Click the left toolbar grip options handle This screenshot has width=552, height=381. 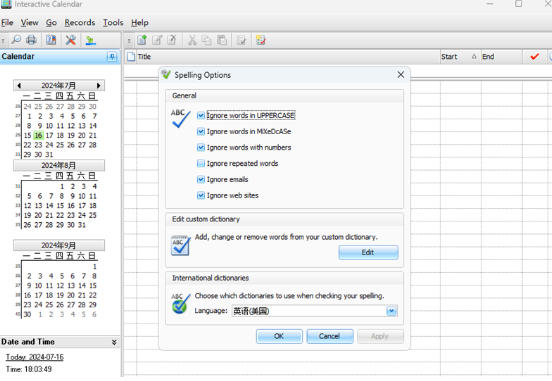click(3, 41)
